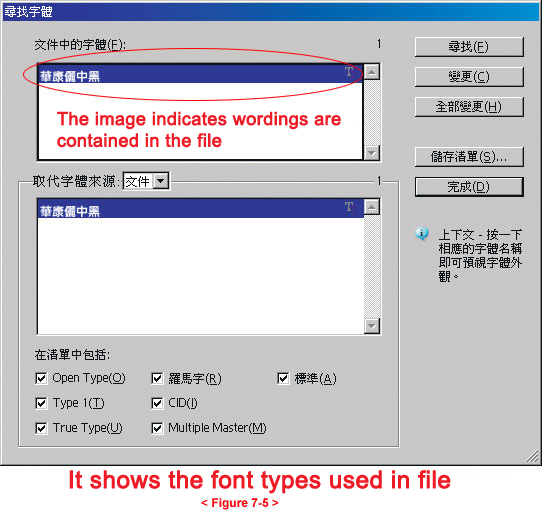Click the TrueType icon in the document fonts row
Screen dimensions: 542x520
pos(349,72)
